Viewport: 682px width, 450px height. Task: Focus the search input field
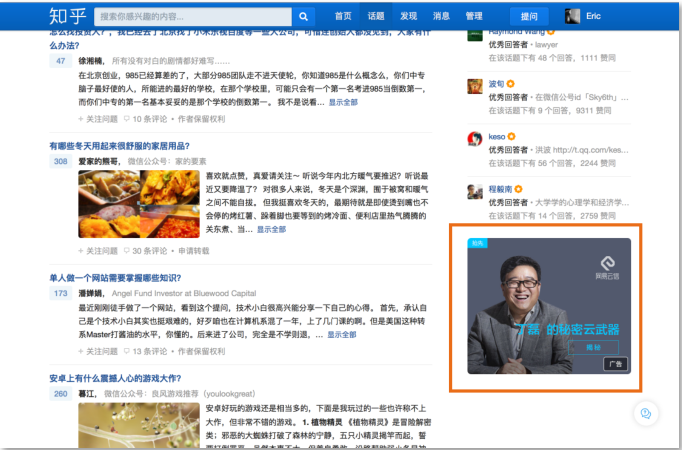[x=193, y=17]
